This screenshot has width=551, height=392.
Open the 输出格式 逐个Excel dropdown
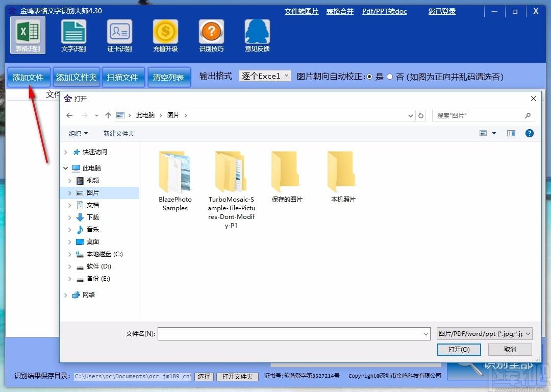tap(265, 76)
